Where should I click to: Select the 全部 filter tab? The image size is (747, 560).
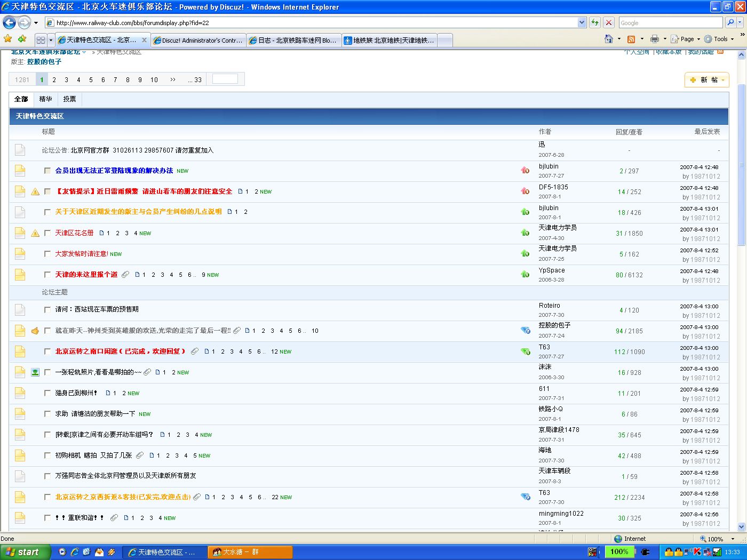coord(21,99)
